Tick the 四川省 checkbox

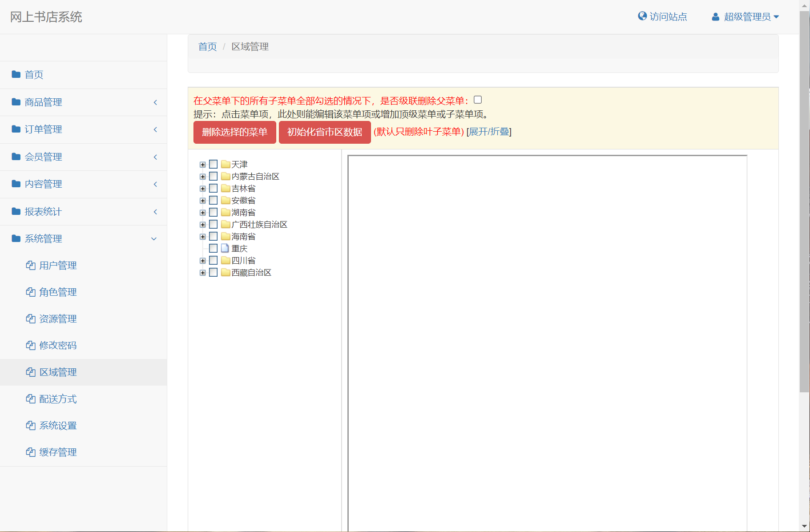[214, 260]
